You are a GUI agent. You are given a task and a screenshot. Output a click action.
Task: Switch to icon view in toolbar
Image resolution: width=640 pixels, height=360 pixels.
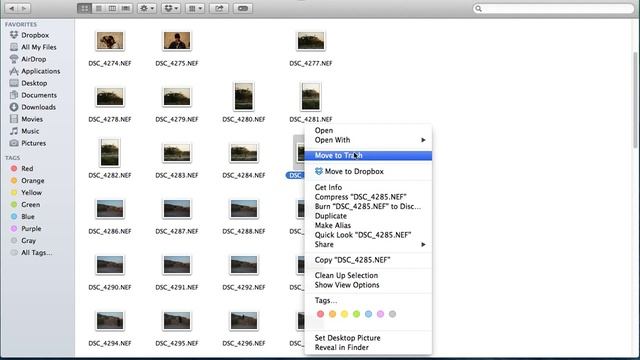click(84, 8)
